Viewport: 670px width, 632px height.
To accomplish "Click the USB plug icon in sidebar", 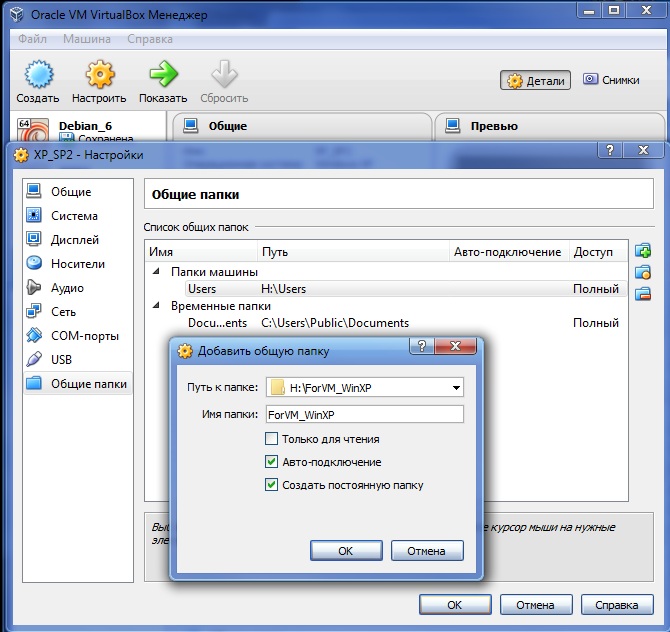I will click(34, 359).
